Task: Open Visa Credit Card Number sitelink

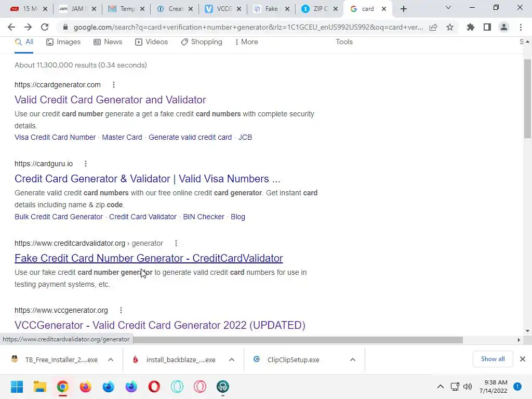Action: click(x=55, y=137)
